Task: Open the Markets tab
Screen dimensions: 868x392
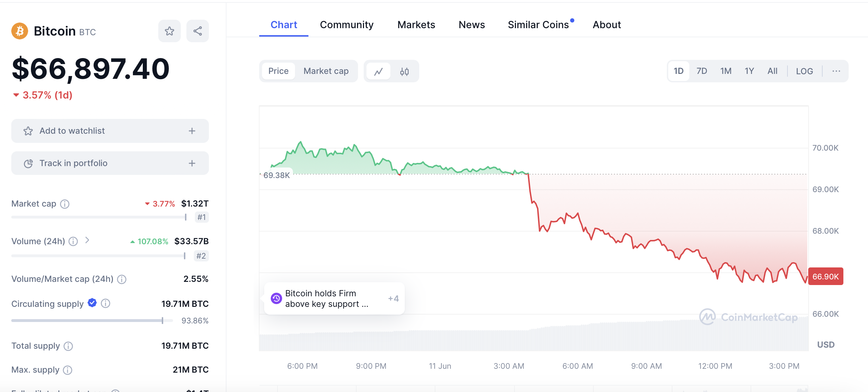Action: [416, 25]
